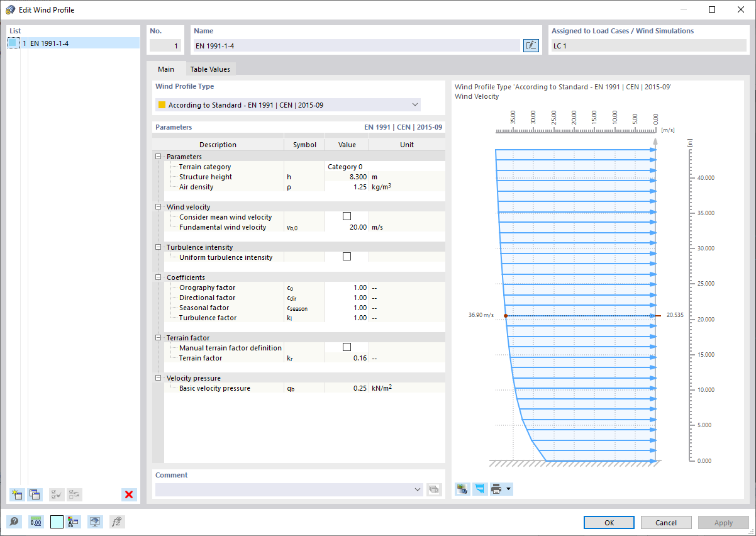
Task: Click the assigned load cases LC 1 field
Action: (648, 45)
